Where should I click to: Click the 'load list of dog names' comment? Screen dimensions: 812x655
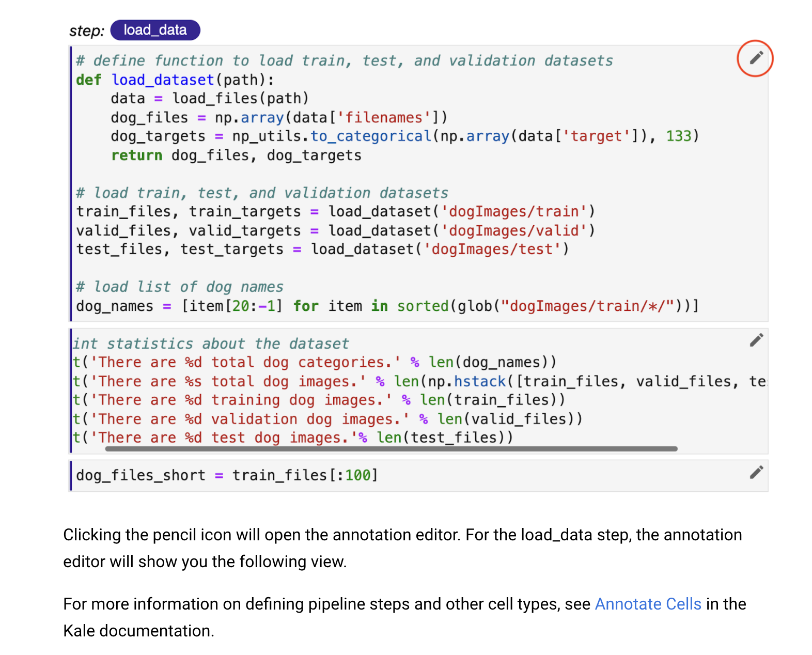(180, 287)
